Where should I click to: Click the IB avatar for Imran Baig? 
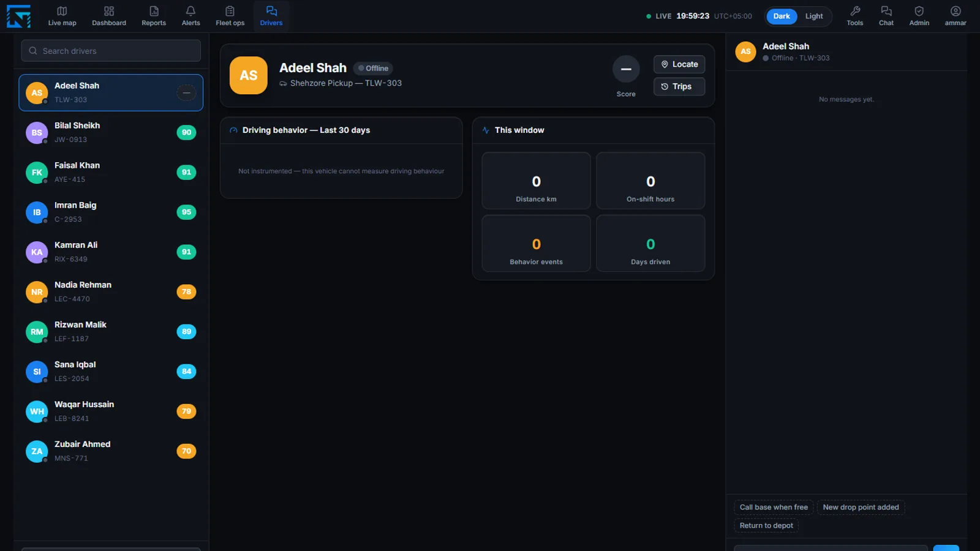tap(37, 212)
